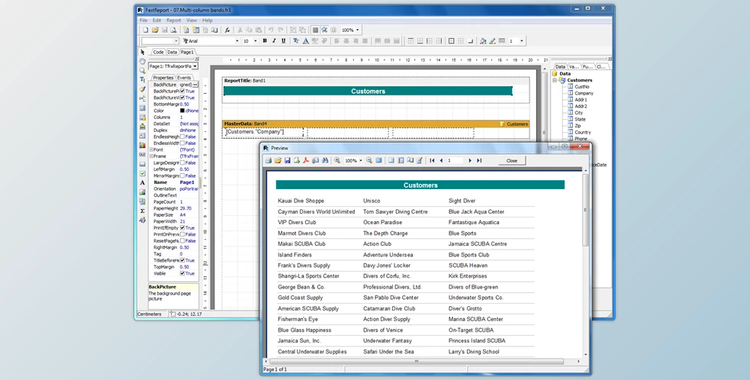The height and width of the screenshot is (380, 750).
Task: Apply Underline formatting
Action: 283,41
